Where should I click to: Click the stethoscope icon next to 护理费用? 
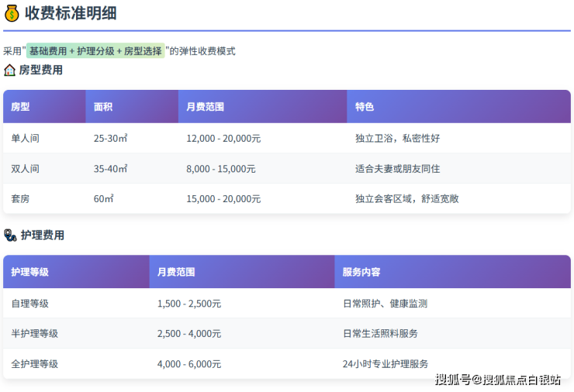pyautogui.click(x=9, y=235)
